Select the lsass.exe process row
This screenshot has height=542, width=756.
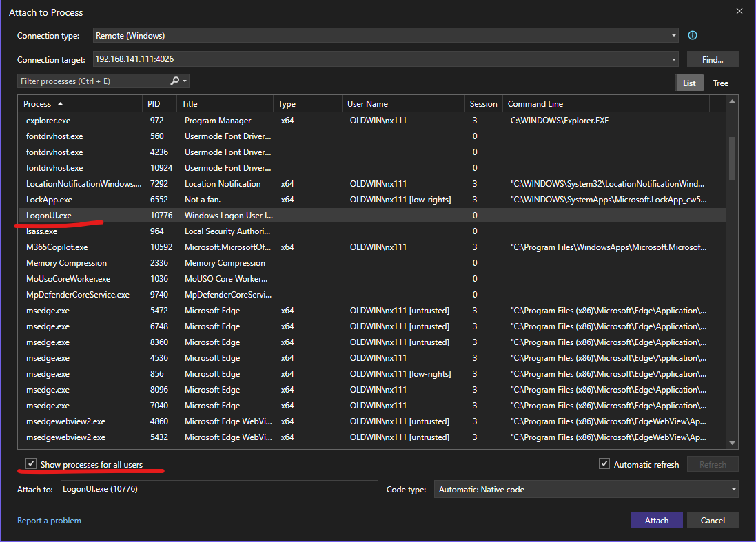[x=41, y=231]
